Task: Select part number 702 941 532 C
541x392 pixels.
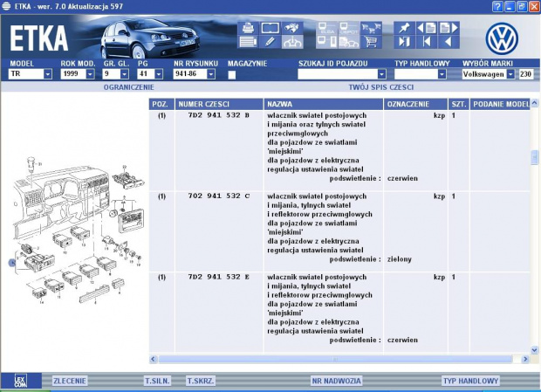Action: click(x=218, y=196)
